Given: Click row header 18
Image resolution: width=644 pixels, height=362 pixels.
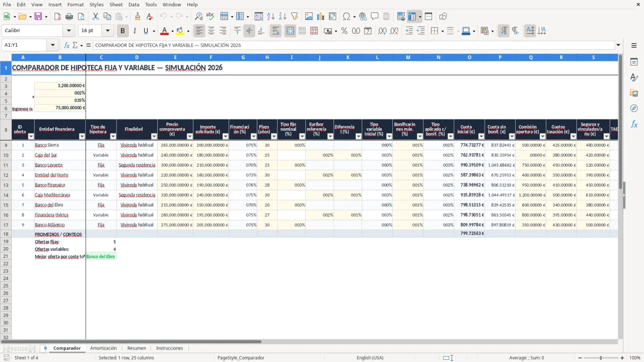Looking at the screenshot, I should [x=6, y=234].
